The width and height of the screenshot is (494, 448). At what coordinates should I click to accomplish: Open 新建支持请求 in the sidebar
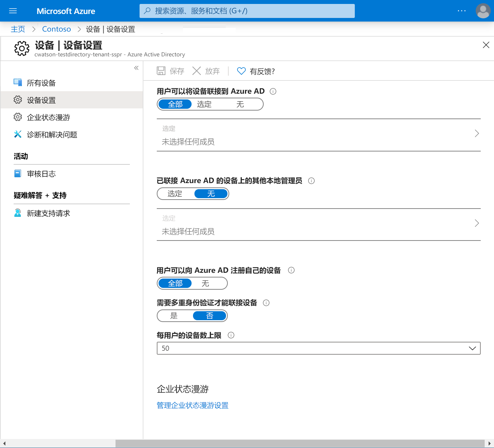tap(72, 213)
